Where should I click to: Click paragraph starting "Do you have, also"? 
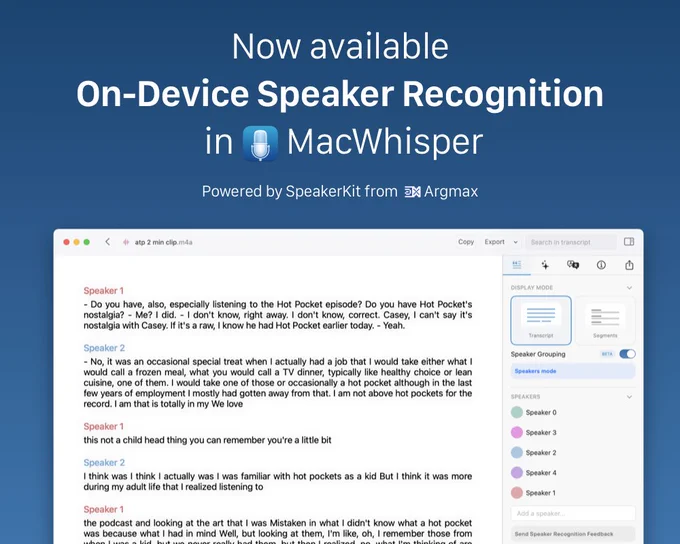(278, 315)
